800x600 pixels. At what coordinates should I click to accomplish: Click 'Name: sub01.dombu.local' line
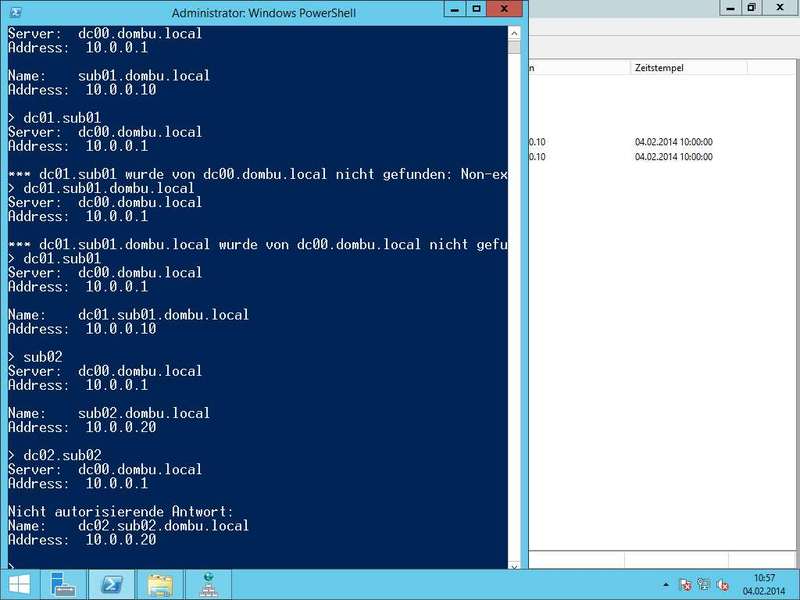109,76
